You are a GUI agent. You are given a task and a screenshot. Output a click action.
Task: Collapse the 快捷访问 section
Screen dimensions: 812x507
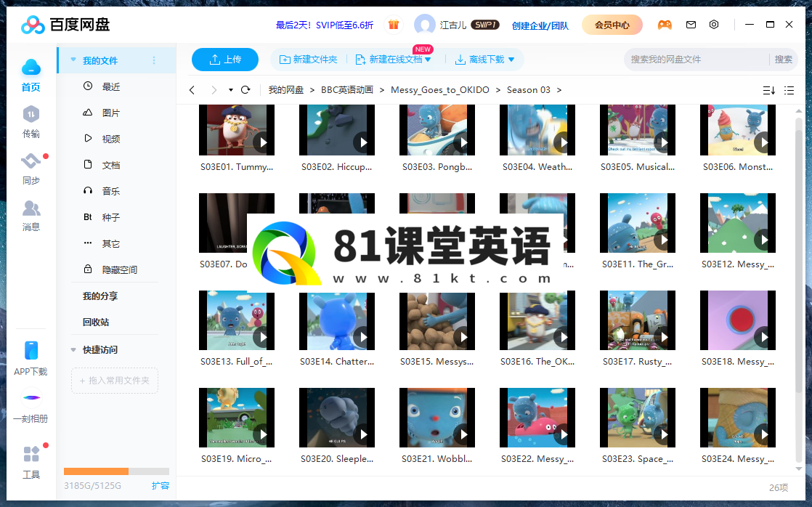pyautogui.click(x=73, y=350)
